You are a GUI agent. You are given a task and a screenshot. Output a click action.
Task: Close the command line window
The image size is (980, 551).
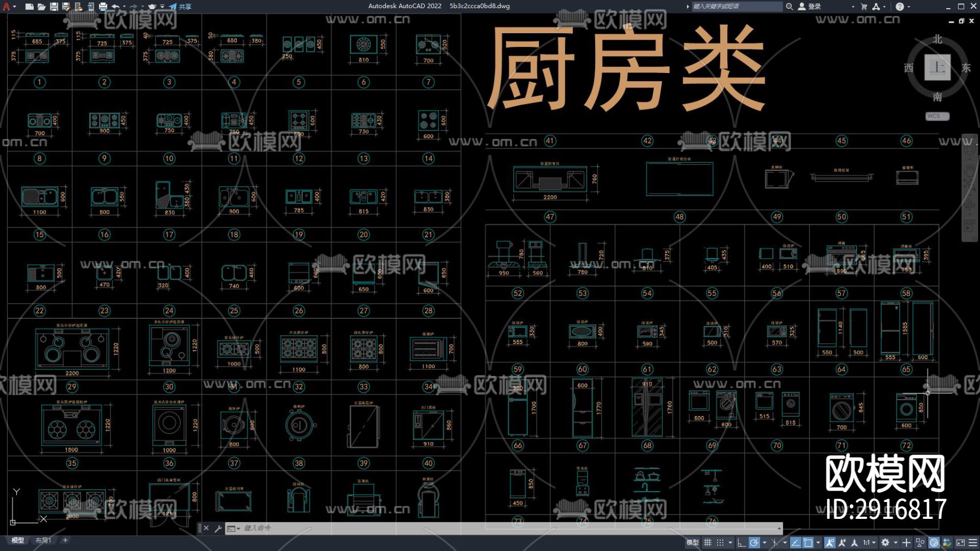(x=206, y=528)
